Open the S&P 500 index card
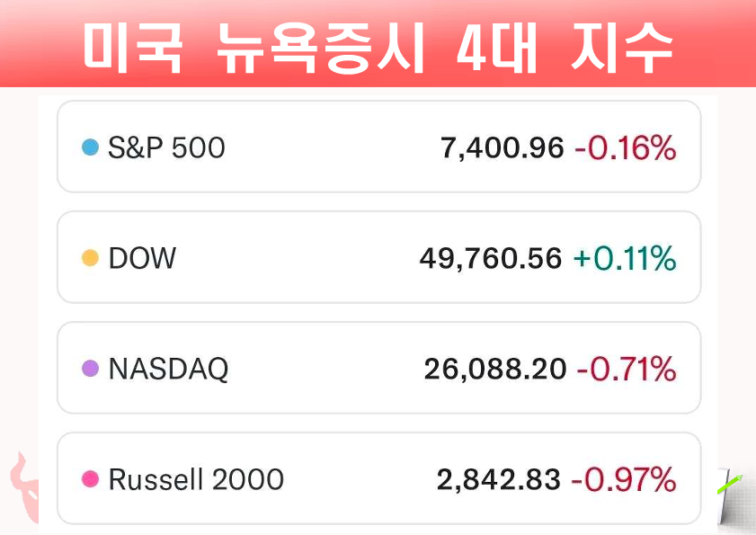 [x=379, y=147]
